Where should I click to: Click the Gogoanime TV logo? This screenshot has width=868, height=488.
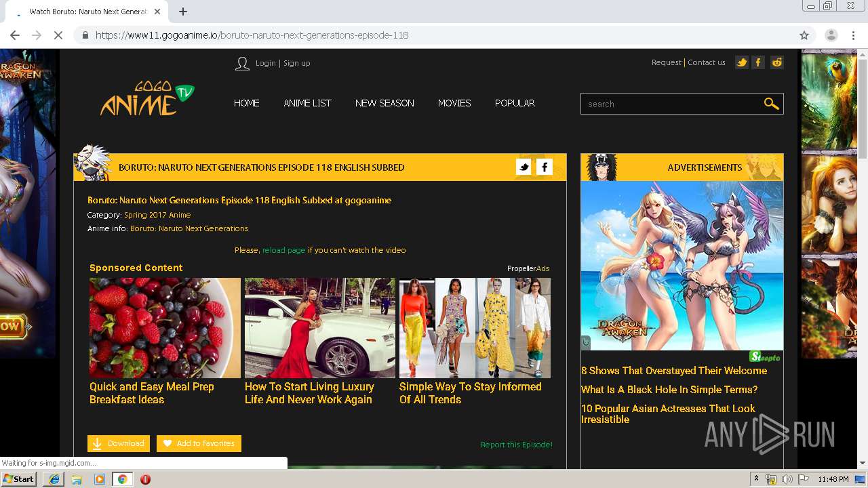147,99
